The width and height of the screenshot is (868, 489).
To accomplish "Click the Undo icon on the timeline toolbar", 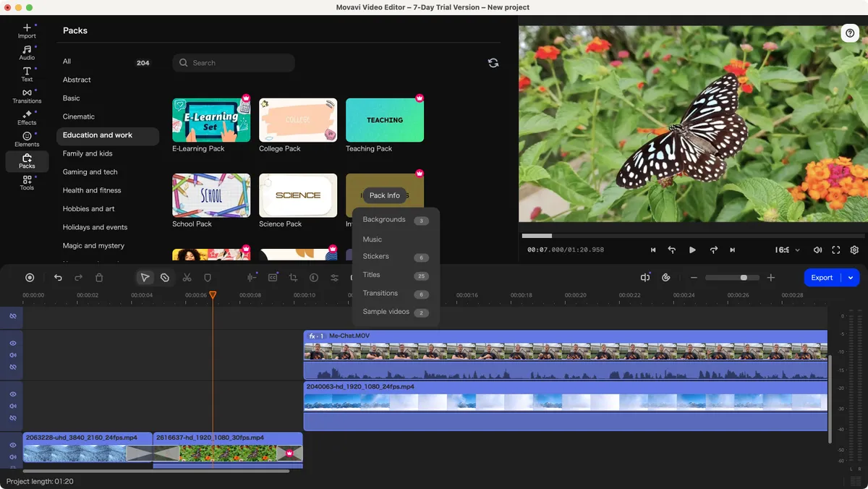I will 58,277.
